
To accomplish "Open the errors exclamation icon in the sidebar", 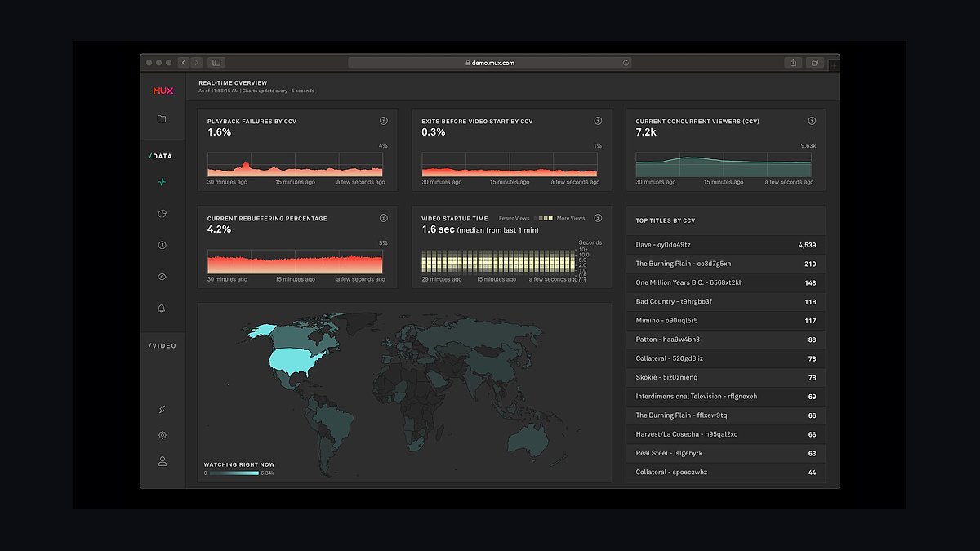I will pyautogui.click(x=162, y=245).
